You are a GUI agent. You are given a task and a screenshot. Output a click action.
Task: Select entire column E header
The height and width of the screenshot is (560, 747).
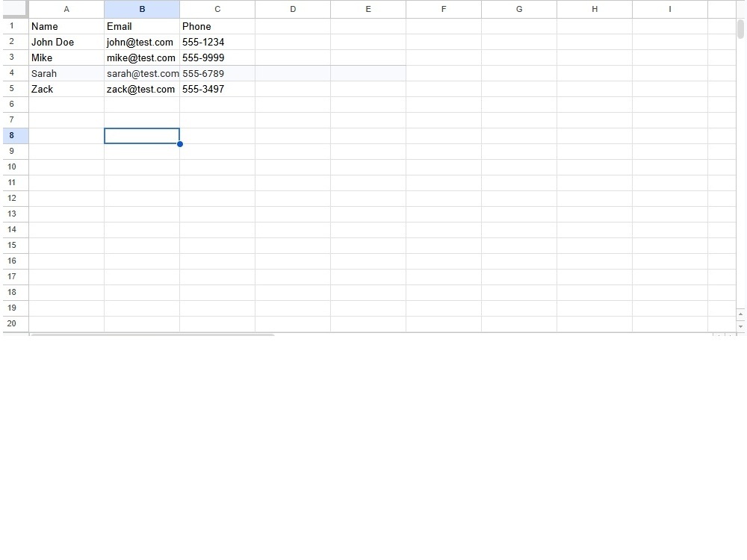368,9
